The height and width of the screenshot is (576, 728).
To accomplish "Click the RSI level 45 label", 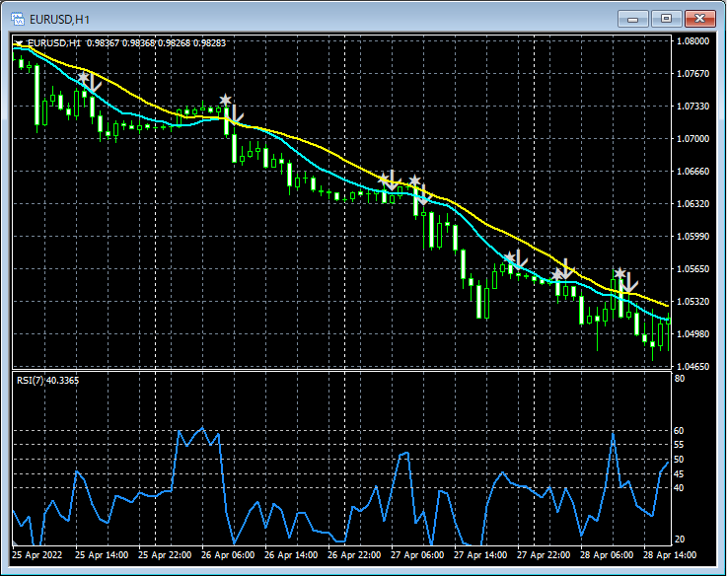I will pos(679,473).
